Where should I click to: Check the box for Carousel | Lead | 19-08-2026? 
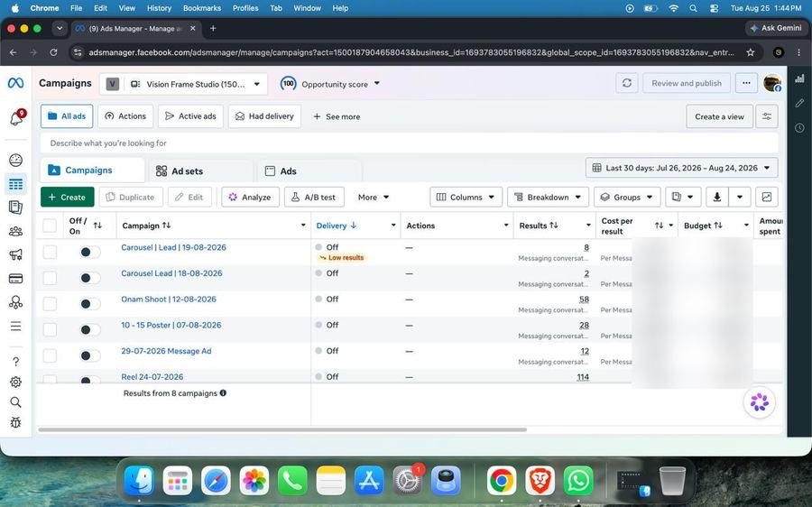(50, 252)
